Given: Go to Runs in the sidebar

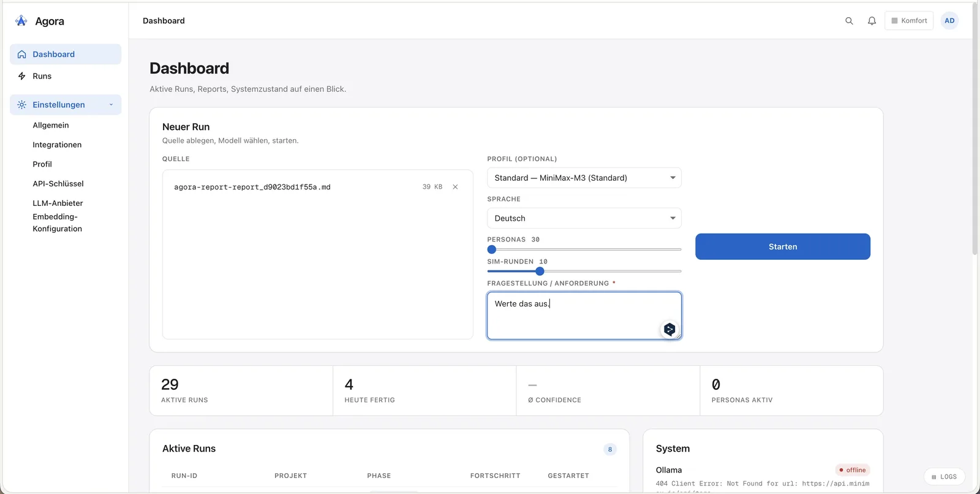Looking at the screenshot, I should (66, 76).
